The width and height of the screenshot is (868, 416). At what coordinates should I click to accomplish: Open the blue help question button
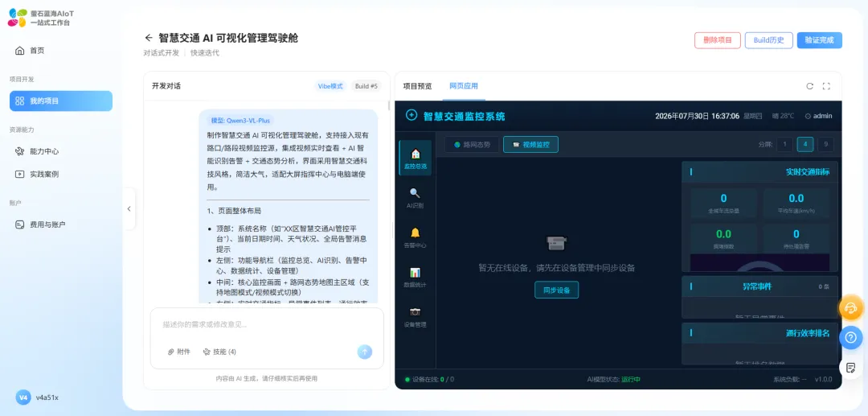(x=851, y=337)
